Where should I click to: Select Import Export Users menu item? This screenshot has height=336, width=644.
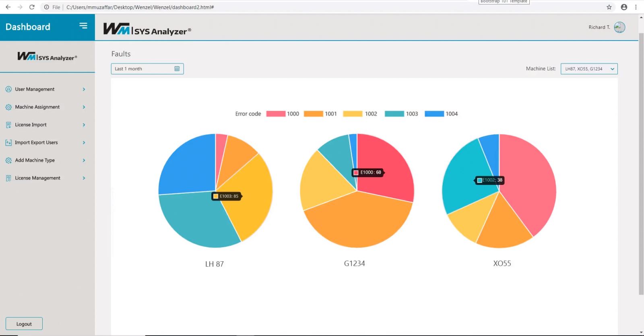[x=36, y=143]
